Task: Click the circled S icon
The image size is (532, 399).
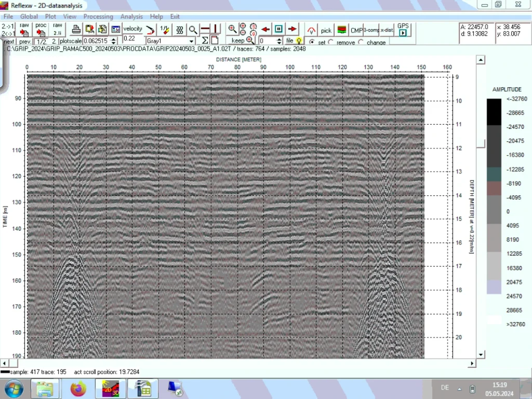Action: click(x=253, y=26)
